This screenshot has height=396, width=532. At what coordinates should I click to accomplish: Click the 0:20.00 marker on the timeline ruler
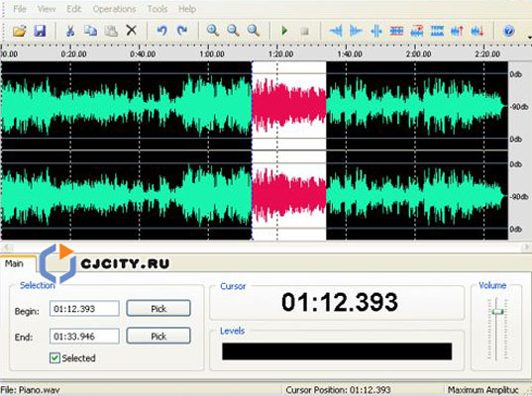73,53
